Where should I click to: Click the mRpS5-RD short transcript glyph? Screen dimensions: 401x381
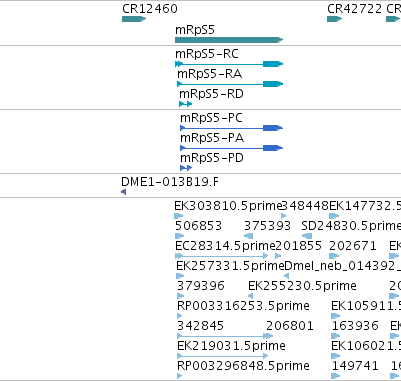point(186,104)
